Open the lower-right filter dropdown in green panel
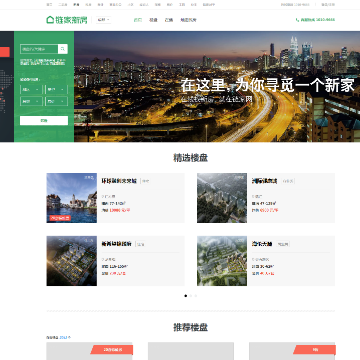 point(57,101)
